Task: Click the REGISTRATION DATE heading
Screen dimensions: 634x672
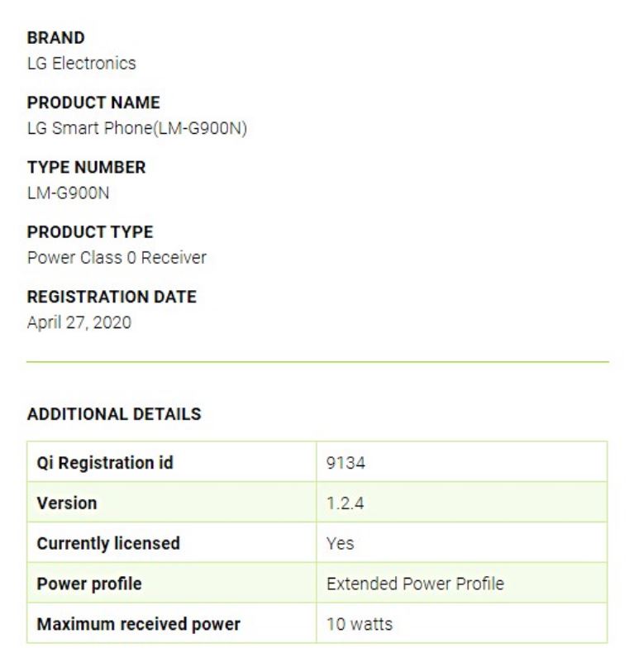Action: pos(112,297)
